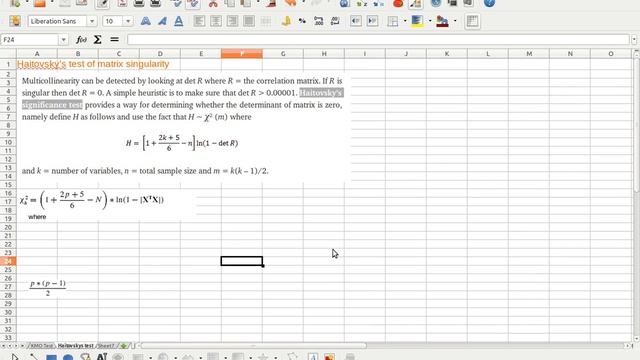Screen dimensions: 640x360
Task: Apply the background color swatch
Action: 417,21
